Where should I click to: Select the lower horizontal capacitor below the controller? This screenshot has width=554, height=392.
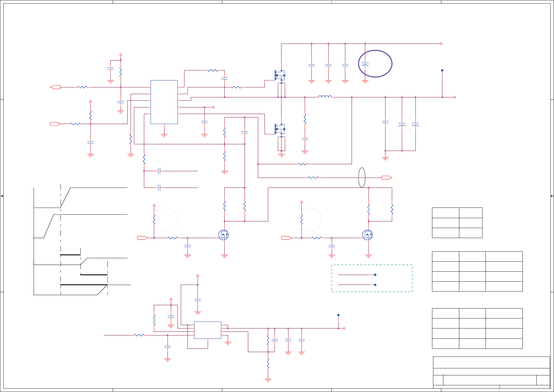coord(159,188)
